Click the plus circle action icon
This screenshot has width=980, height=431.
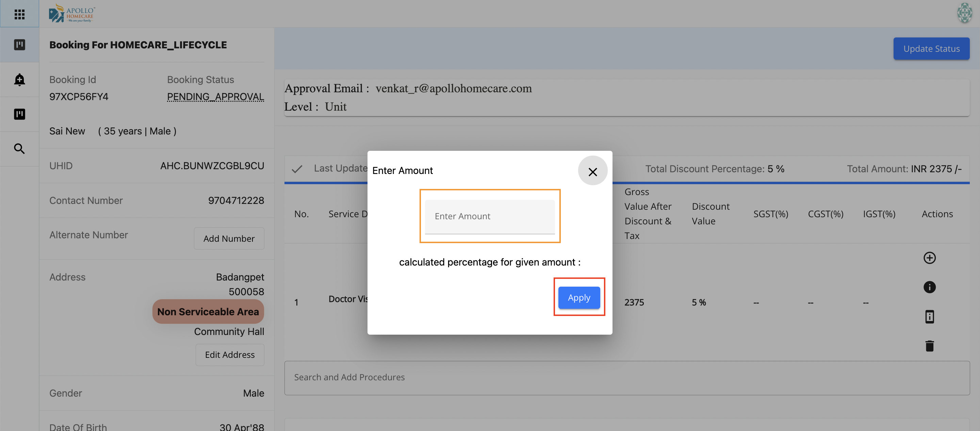click(929, 258)
